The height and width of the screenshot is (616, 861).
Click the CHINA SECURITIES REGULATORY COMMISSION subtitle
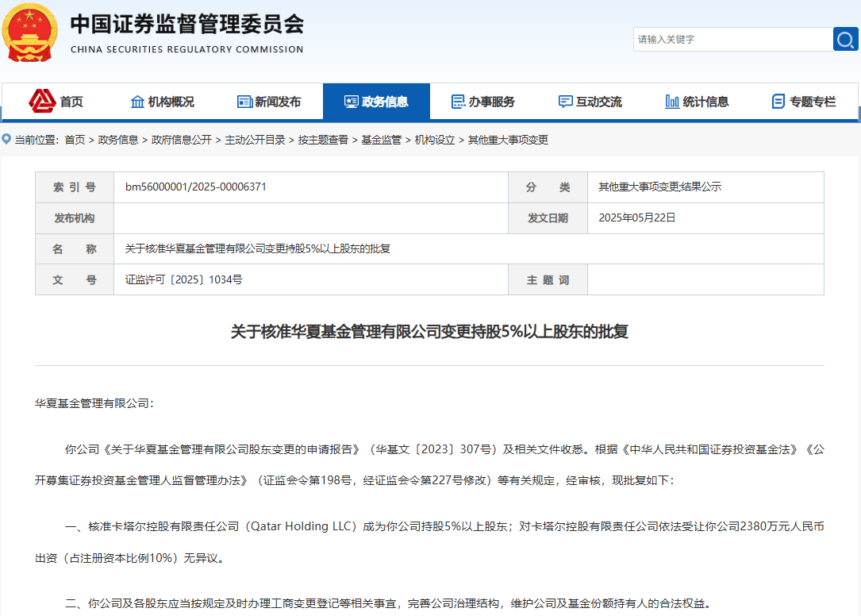(187, 49)
